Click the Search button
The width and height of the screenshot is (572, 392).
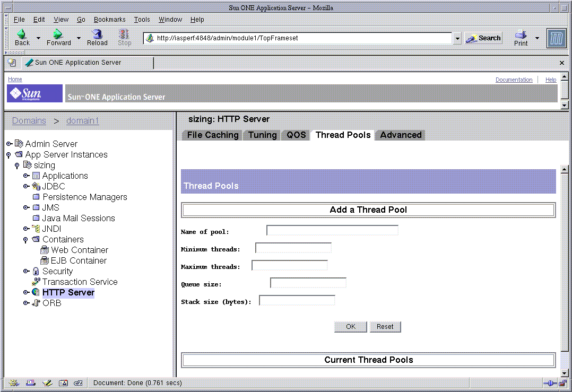(x=483, y=38)
